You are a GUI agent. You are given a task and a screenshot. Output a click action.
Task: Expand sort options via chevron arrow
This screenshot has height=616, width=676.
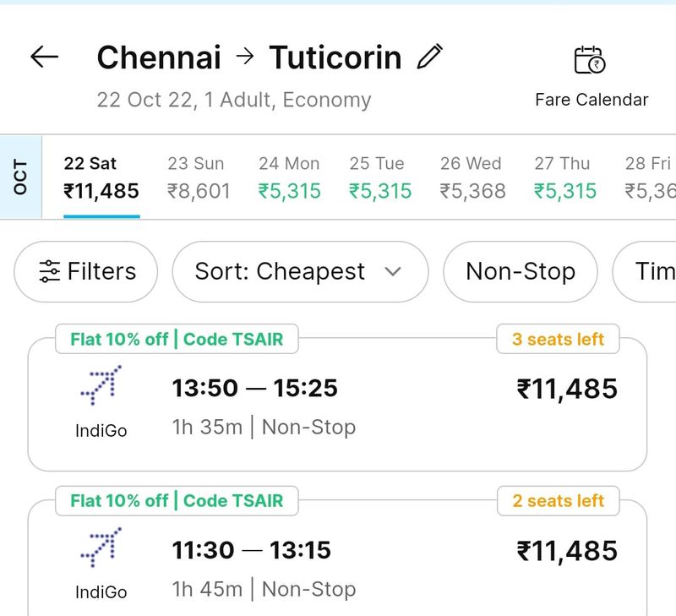coord(392,271)
